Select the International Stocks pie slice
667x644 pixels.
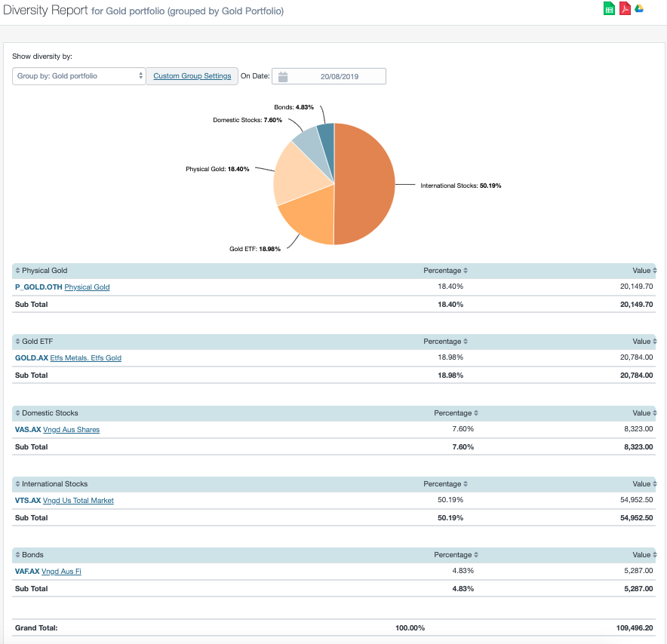pos(362,185)
